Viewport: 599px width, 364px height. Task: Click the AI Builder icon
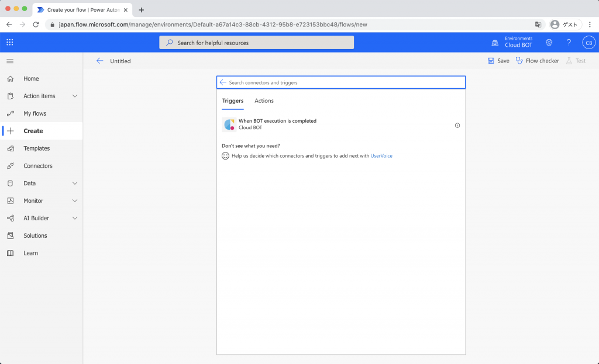(x=11, y=219)
